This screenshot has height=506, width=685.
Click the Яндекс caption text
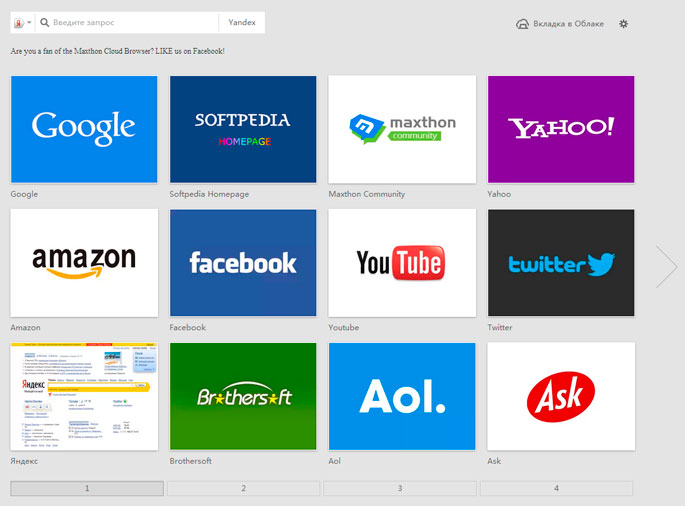pos(24,461)
